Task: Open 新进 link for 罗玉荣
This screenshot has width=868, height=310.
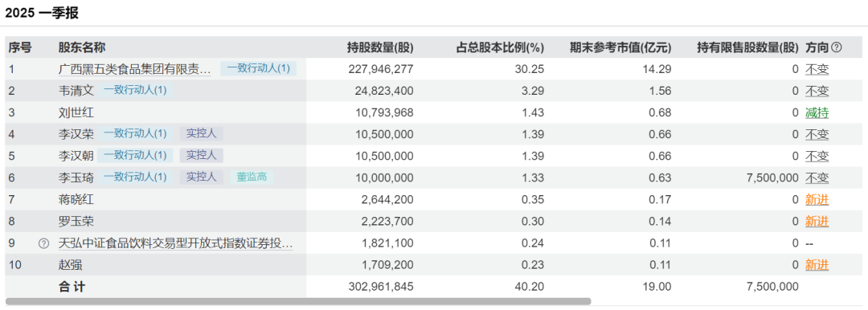Action: point(817,222)
